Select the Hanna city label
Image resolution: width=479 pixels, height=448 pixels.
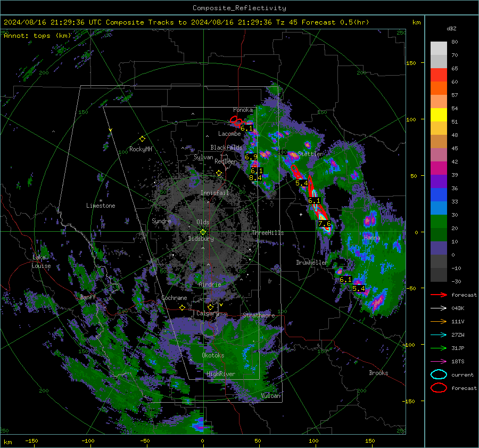point(372,238)
